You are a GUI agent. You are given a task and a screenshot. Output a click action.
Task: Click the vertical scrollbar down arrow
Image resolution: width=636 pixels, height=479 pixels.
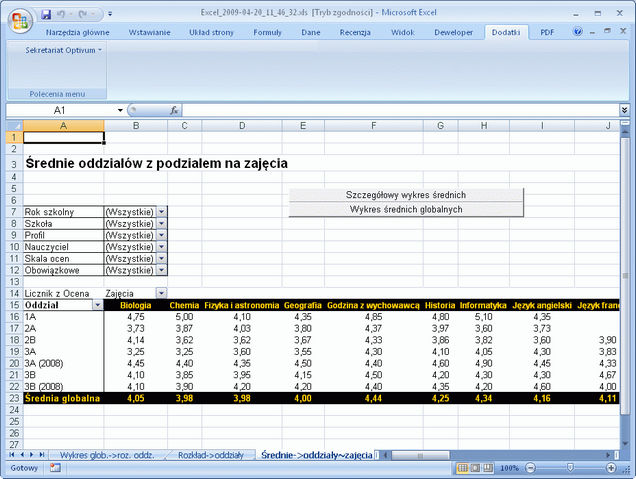coord(625,443)
